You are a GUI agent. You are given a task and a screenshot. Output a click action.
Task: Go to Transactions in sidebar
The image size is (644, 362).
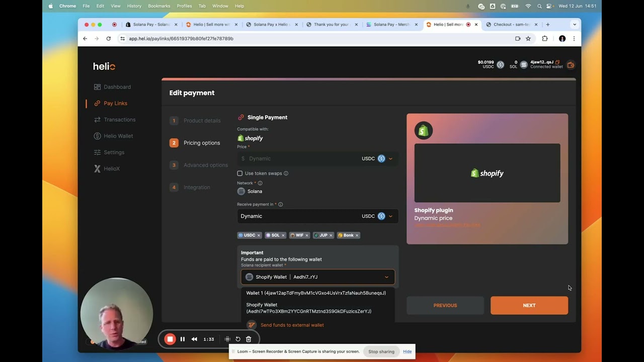pyautogui.click(x=115, y=120)
